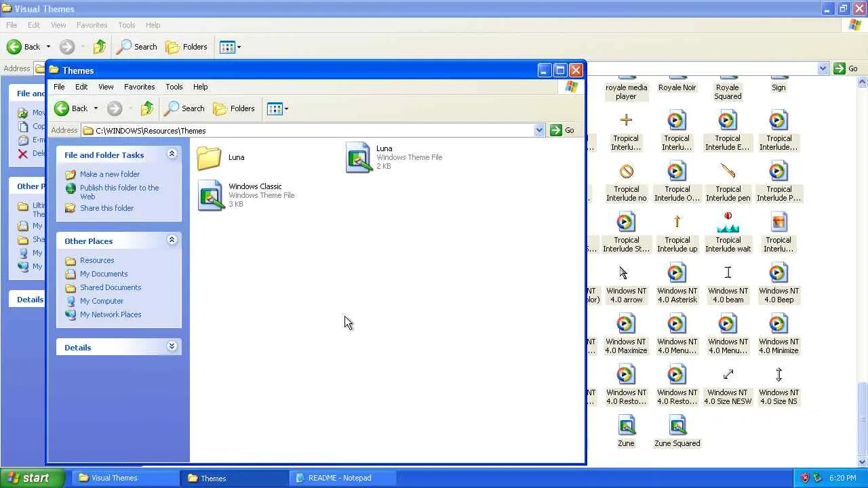Select Windows NT 4.0 Maximize sound icon
868x488 pixels.
pos(626,324)
